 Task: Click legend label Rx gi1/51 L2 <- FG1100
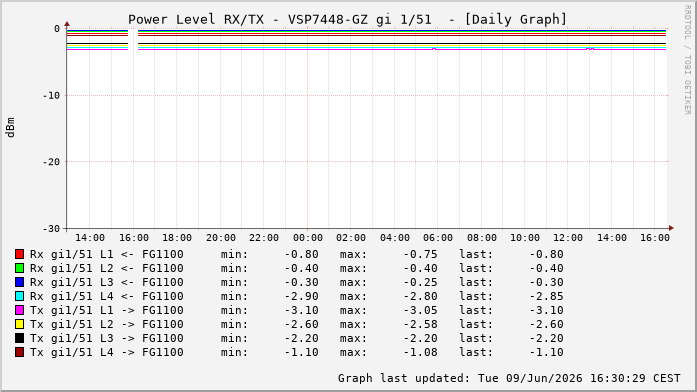pyautogui.click(x=107, y=268)
